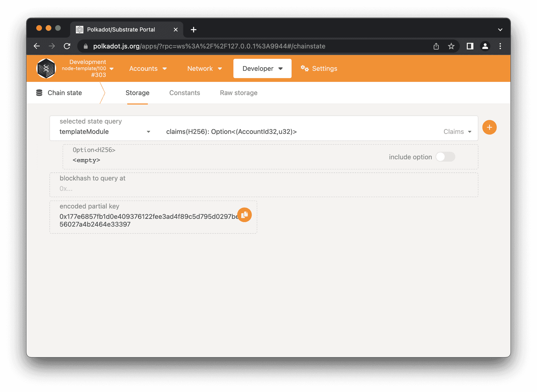Screen dimensions: 537x392
Task: Expand the Developer menu
Action: pos(262,68)
